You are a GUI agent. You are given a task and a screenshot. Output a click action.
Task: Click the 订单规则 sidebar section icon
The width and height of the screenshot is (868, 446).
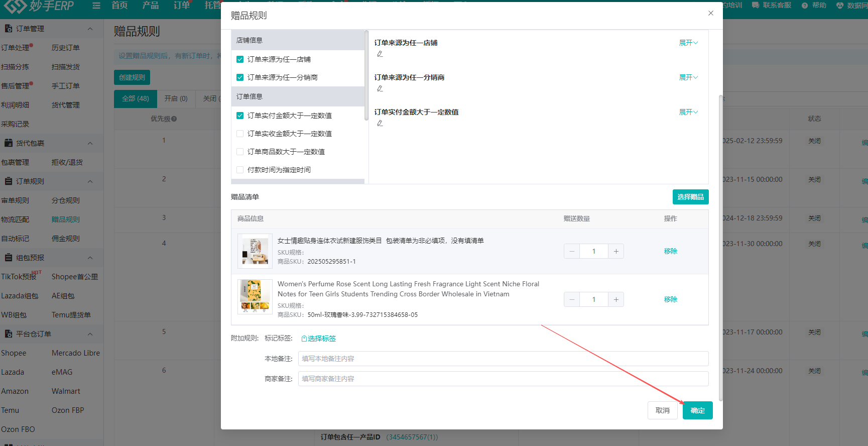9,181
